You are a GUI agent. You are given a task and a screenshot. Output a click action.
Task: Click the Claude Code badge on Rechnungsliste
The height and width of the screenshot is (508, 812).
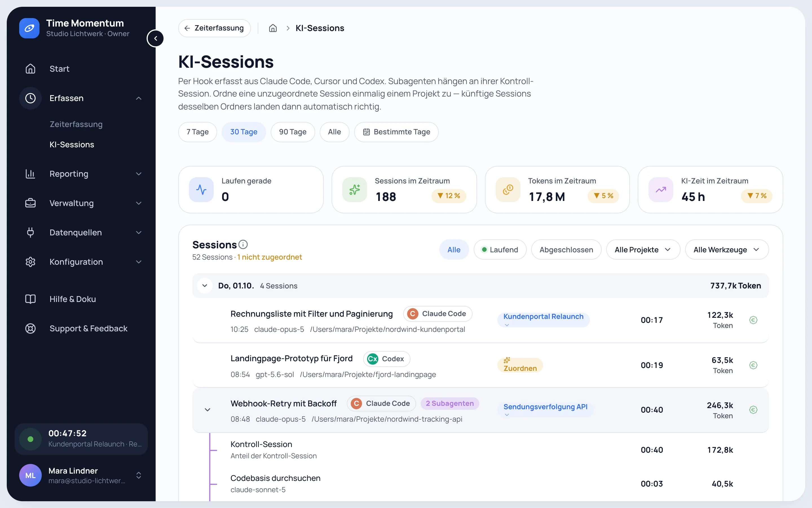pyautogui.click(x=438, y=314)
